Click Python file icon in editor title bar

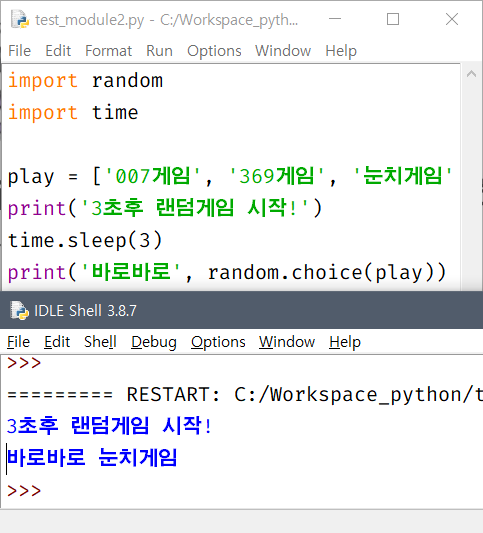tap(19, 19)
